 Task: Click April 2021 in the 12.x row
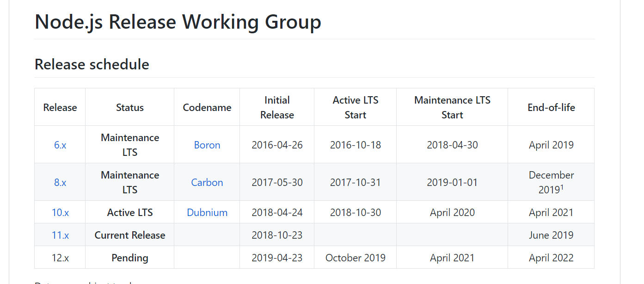coord(452,258)
